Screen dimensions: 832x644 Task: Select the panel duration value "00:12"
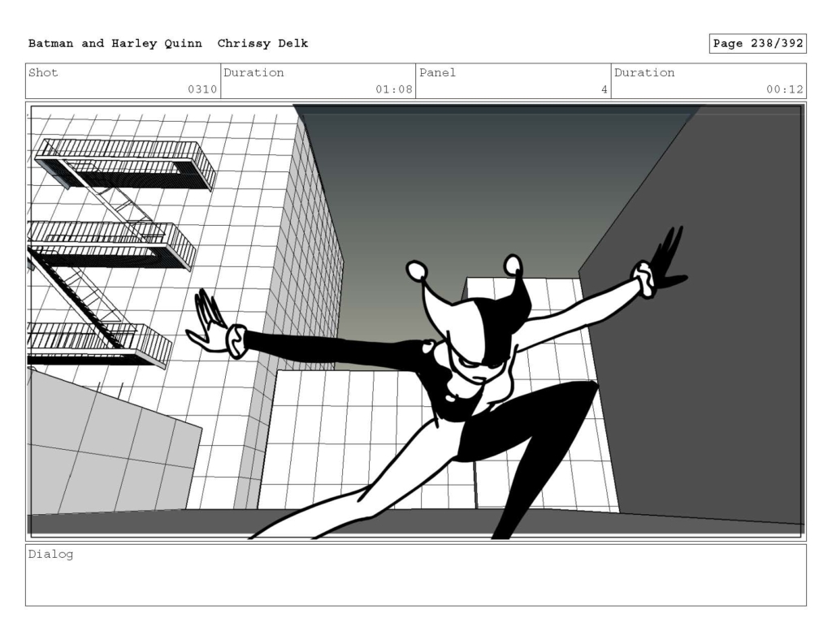point(785,89)
